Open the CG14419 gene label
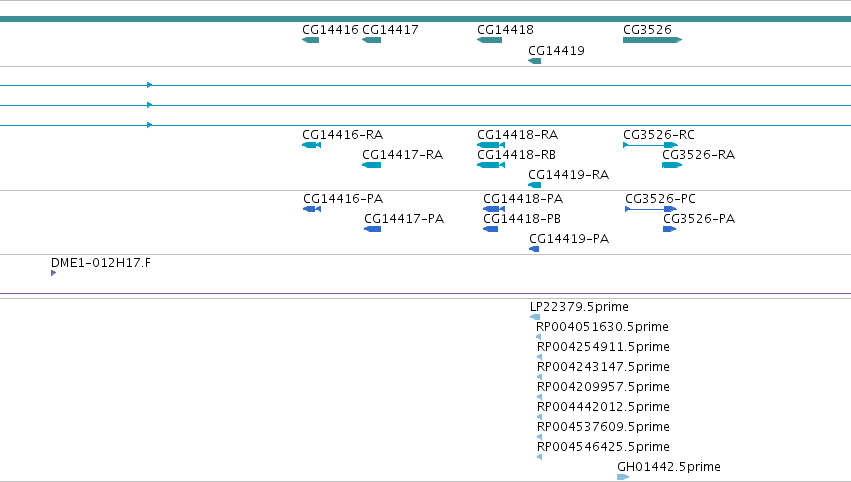851x482 pixels. pos(556,51)
